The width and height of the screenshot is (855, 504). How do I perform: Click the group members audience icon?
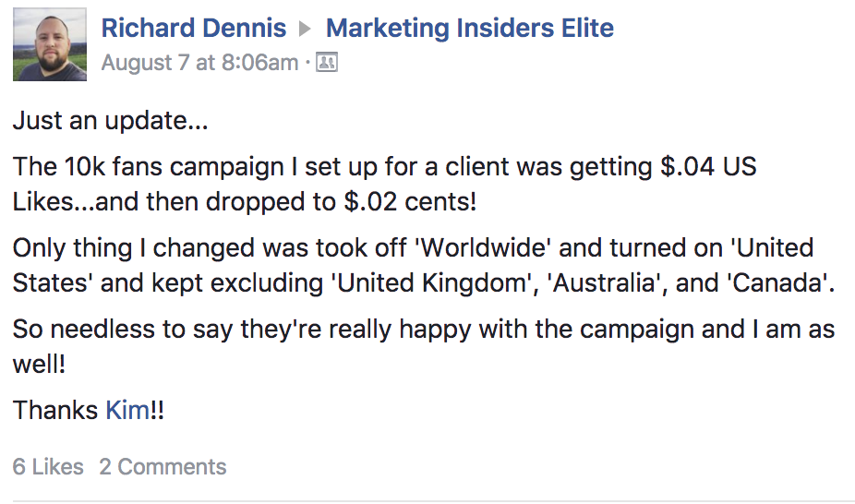(326, 63)
